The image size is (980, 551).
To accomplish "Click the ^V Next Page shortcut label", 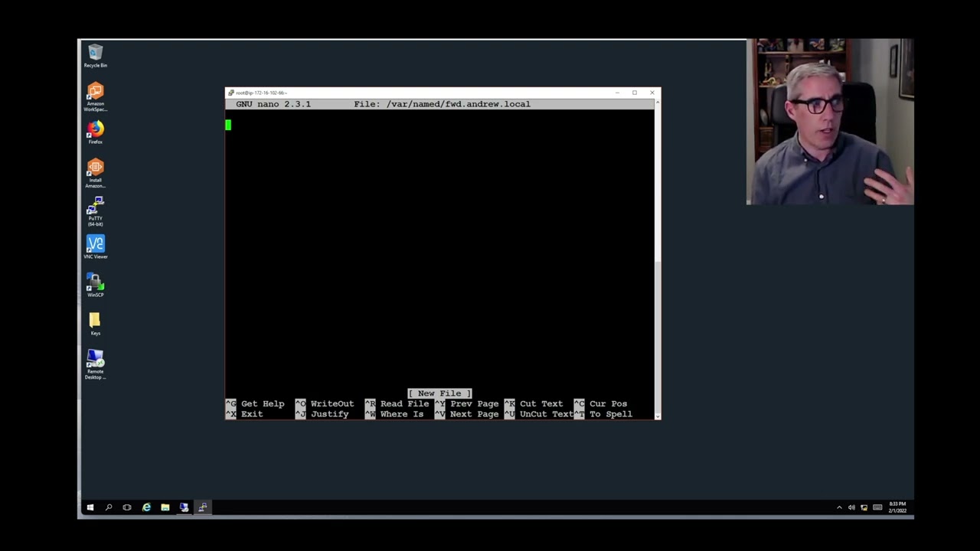I will [x=466, y=414].
